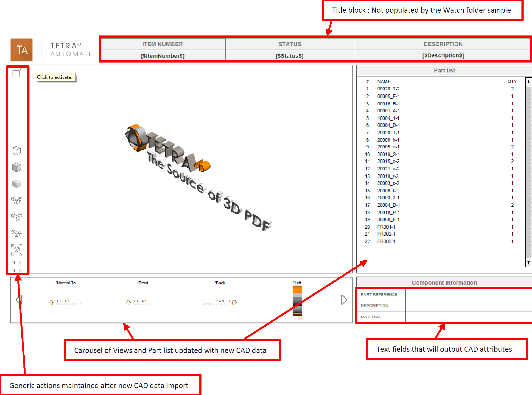Select part '20004_D-1' in list
The image size is (532, 395).
[388, 205]
